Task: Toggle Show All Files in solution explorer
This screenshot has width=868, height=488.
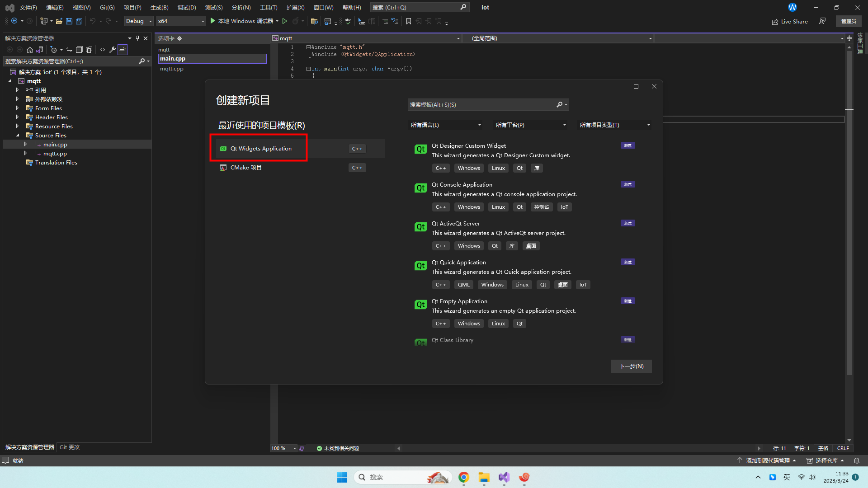Action: pos(89,50)
